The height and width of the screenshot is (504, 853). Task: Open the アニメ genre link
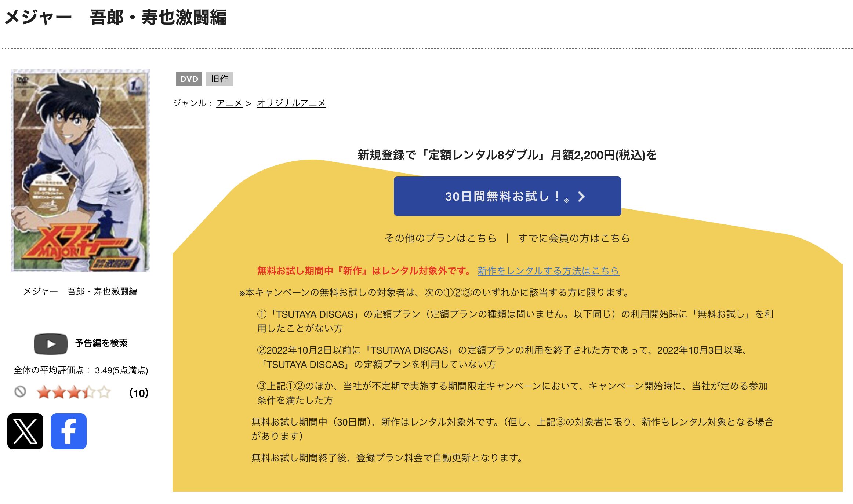point(229,103)
